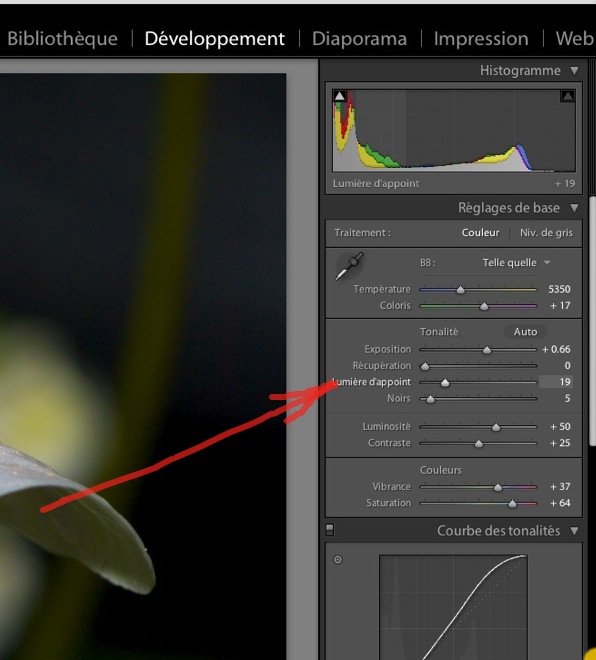596x660 pixels.
Task: Toggle the Courbe des tonalités panel switch
Action: tap(330, 530)
